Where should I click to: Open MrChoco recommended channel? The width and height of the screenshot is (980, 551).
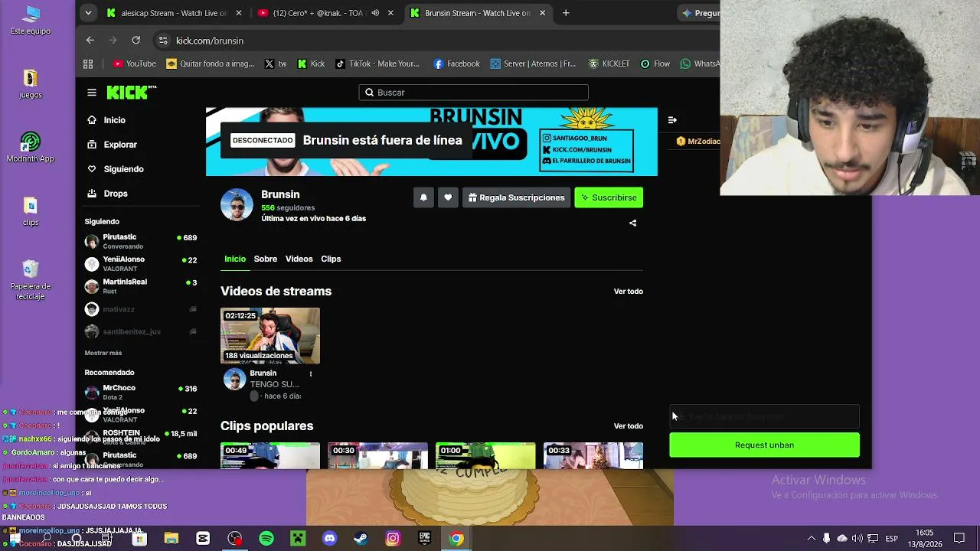click(x=141, y=393)
